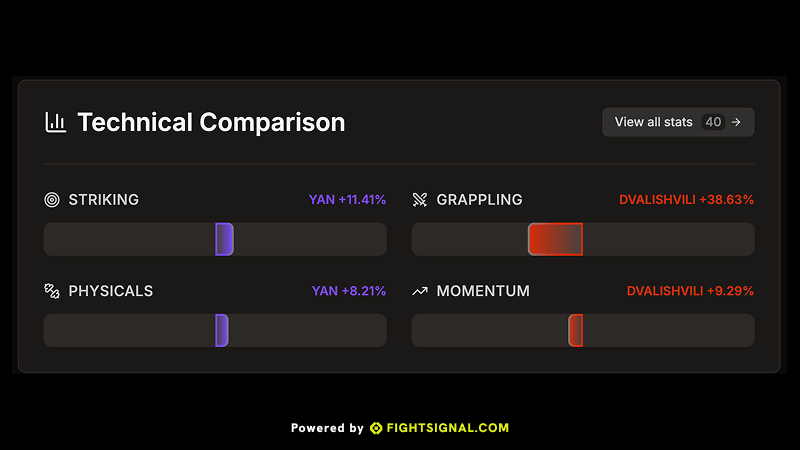Viewport: 800px width, 450px height.
Task: Select the DVALISHVILI +9.29% momentum value
Action: click(x=690, y=291)
